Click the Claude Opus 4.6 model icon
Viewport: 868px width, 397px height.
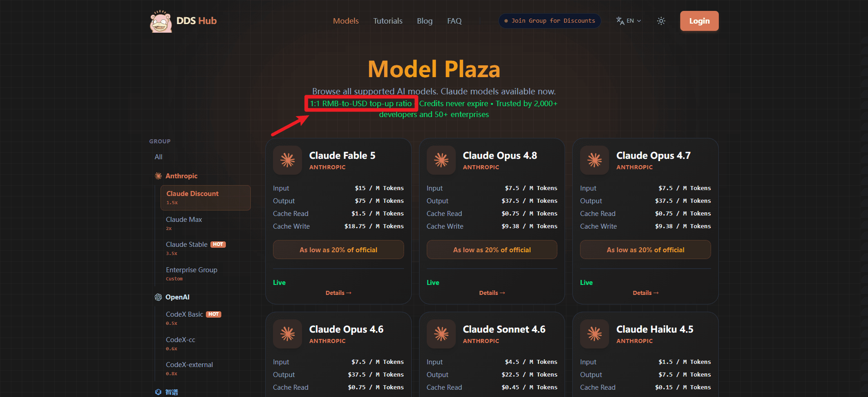coord(288,334)
